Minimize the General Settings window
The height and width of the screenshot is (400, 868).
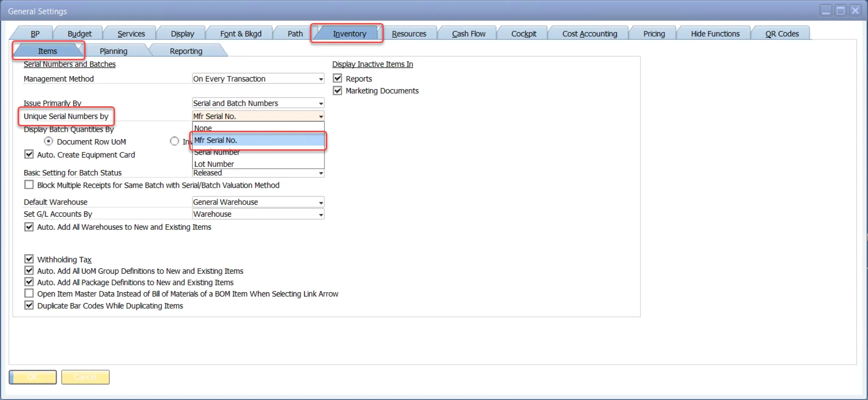(x=826, y=10)
